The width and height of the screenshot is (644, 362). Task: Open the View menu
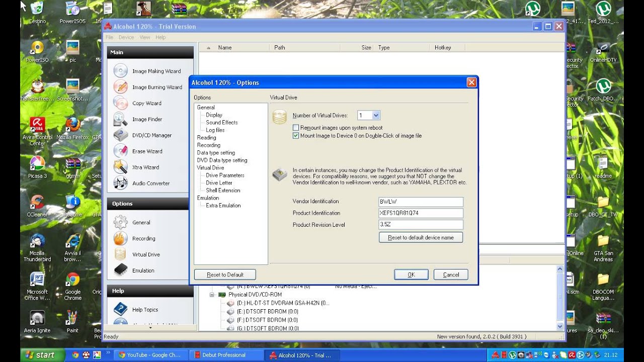145,37
